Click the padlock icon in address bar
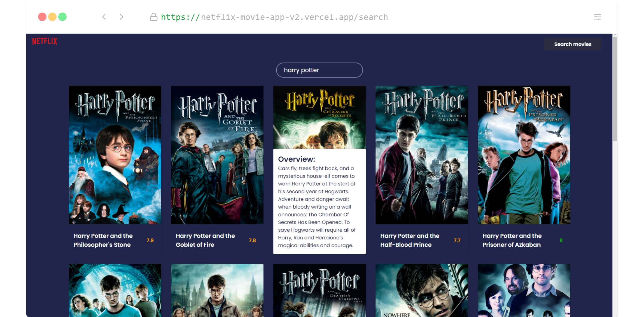 (153, 17)
